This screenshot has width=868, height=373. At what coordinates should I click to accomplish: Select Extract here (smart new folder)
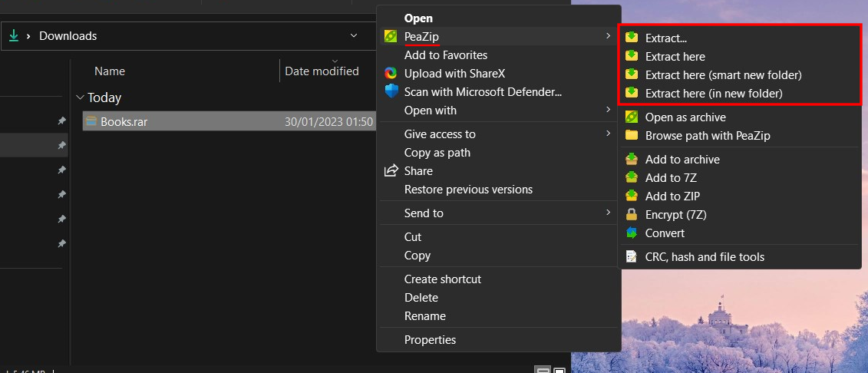[723, 75]
